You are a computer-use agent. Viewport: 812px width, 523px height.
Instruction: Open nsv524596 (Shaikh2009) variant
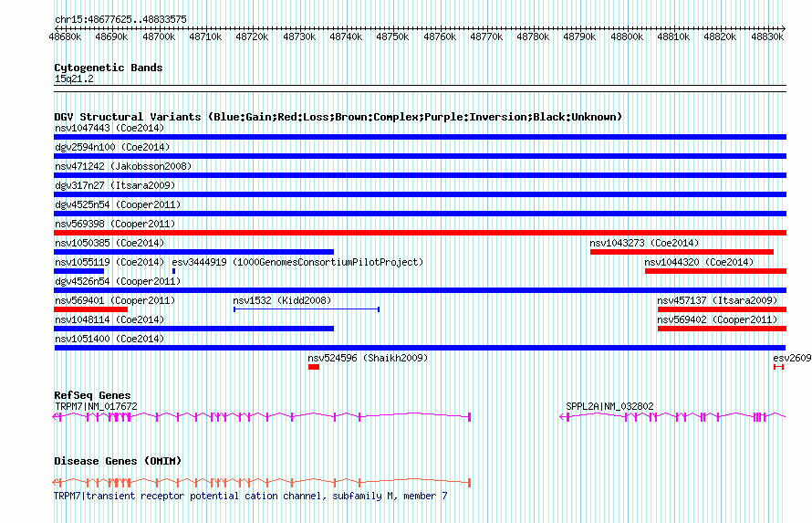point(368,358)
